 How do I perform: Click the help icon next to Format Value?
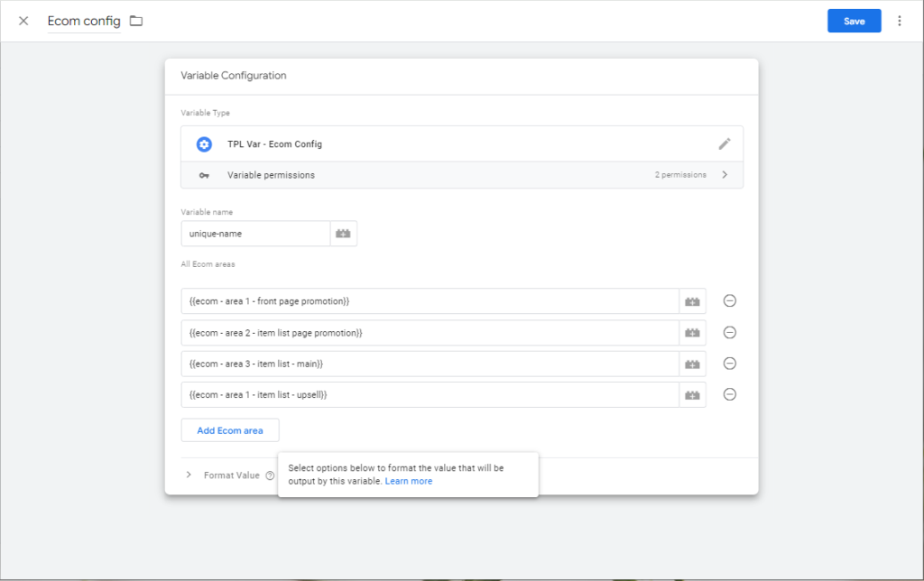270,475
